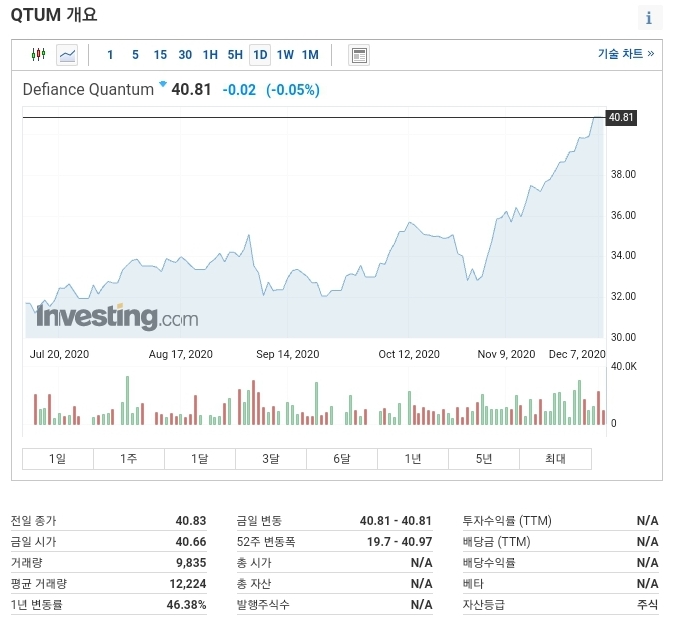This screenshot has height=634, width=673.
Task: Set the 15 minute interval
Action: [x=160, y=55]
